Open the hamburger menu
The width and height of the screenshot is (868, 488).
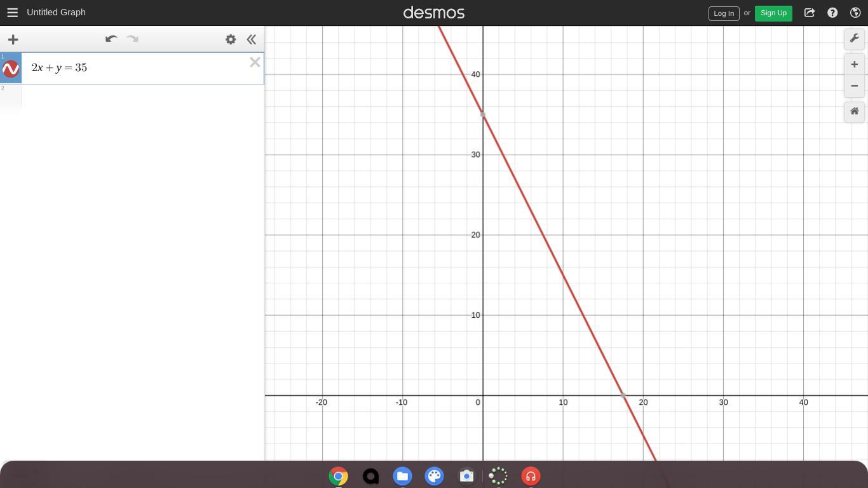[12, 13]
